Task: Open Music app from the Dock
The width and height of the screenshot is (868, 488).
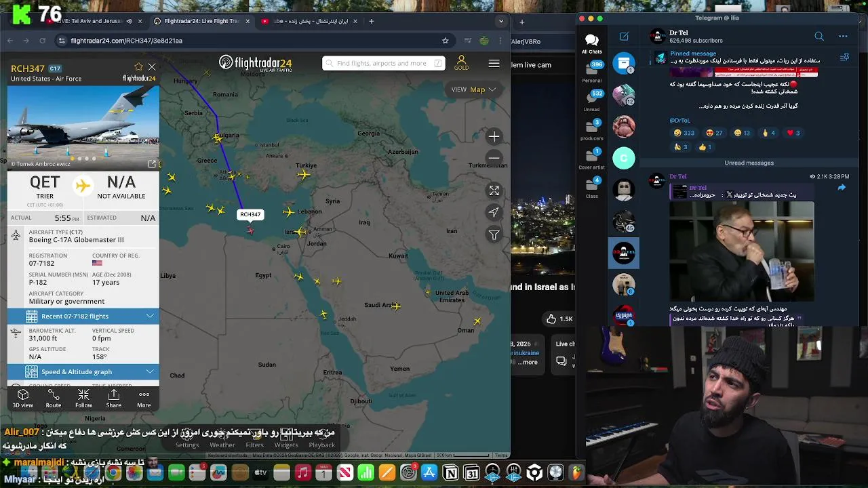Action: (x=303, y=473)
